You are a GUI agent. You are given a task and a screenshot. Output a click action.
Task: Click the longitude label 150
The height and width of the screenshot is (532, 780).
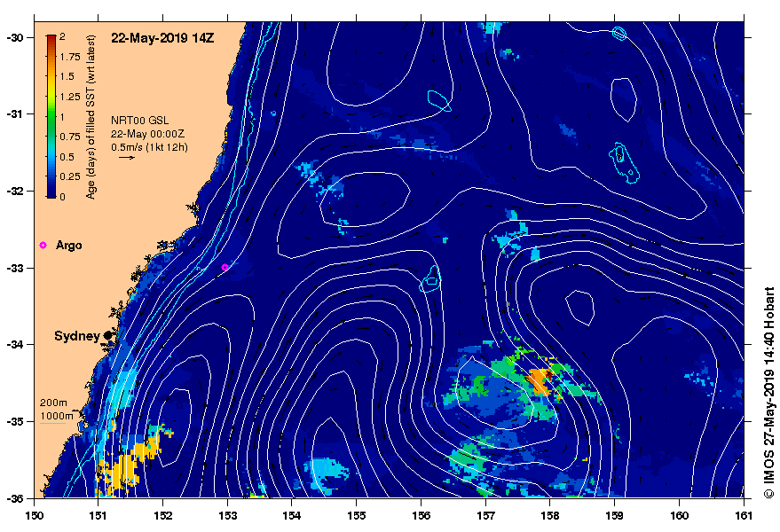pos(35,515)
